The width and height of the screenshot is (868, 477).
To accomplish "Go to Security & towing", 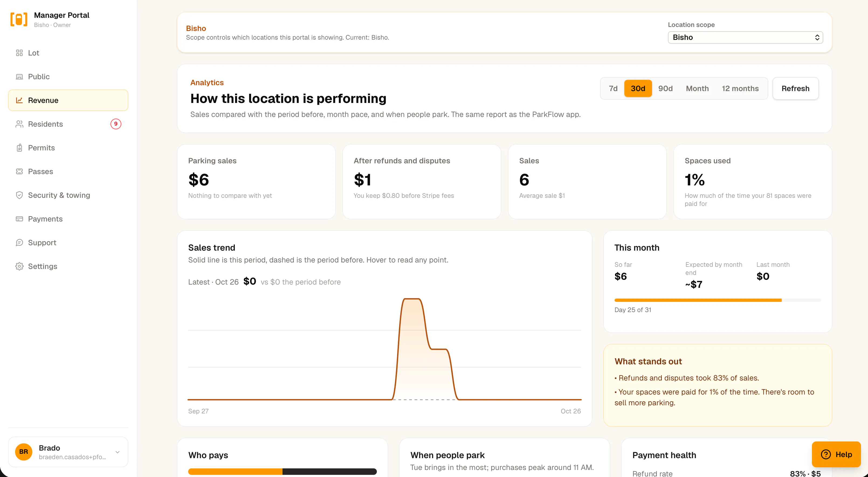I will [68, 195].
